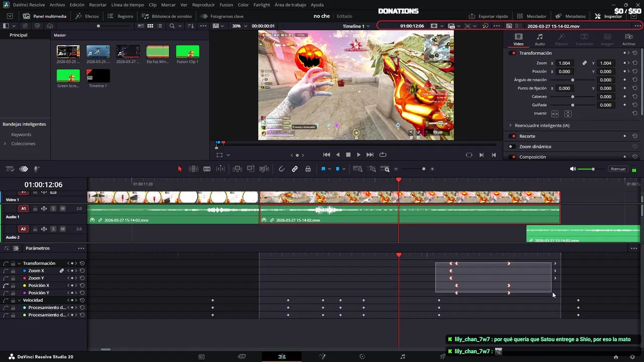The width and height of the screenshot is (644, 362).
Task: Click the Atenuar dim button
Action: (618, 169)
